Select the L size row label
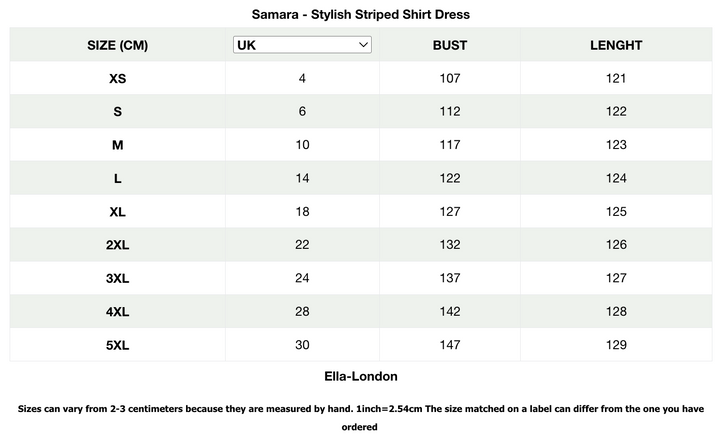 coord(118,179)
